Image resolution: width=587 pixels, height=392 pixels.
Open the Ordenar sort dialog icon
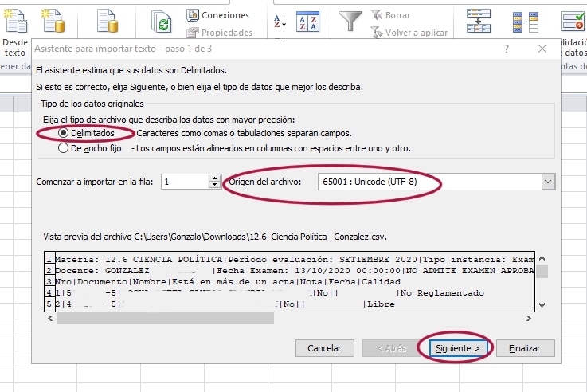click(x=307, y=22)
